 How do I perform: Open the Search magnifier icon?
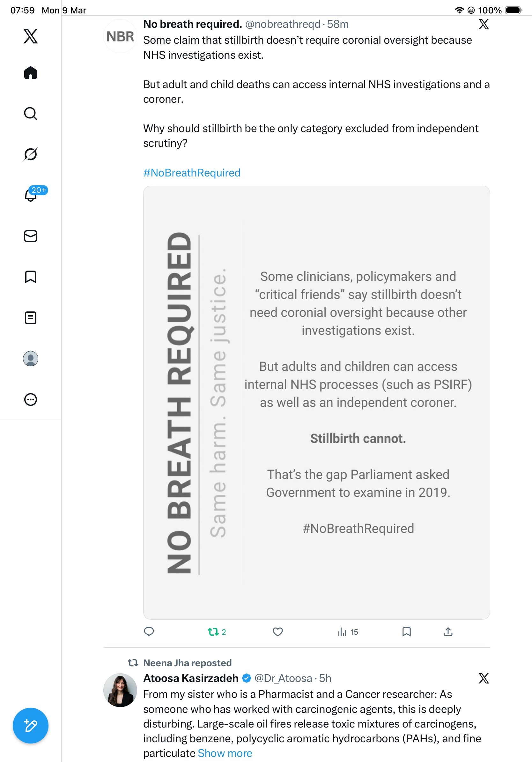31,114
